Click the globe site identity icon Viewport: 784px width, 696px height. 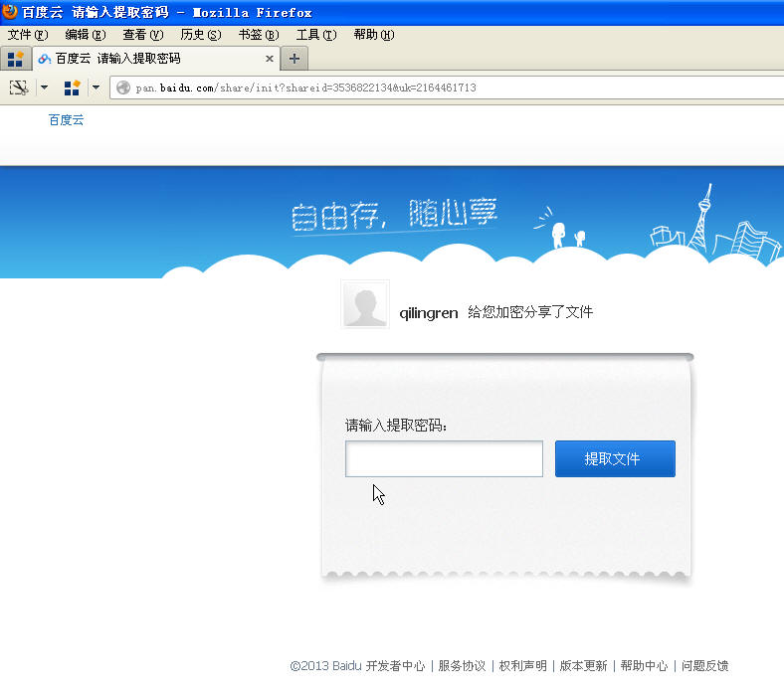click(122, 87)
